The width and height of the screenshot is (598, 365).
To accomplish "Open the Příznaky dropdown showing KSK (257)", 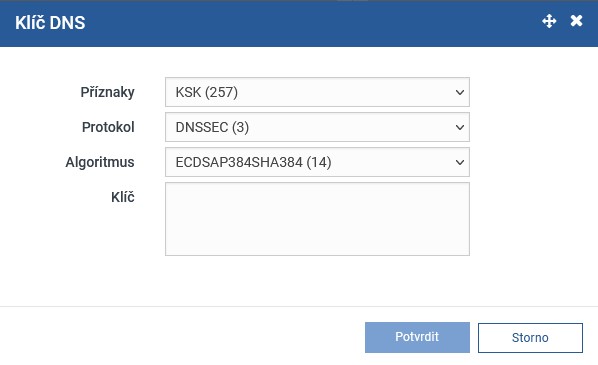I will pos(317,92).
